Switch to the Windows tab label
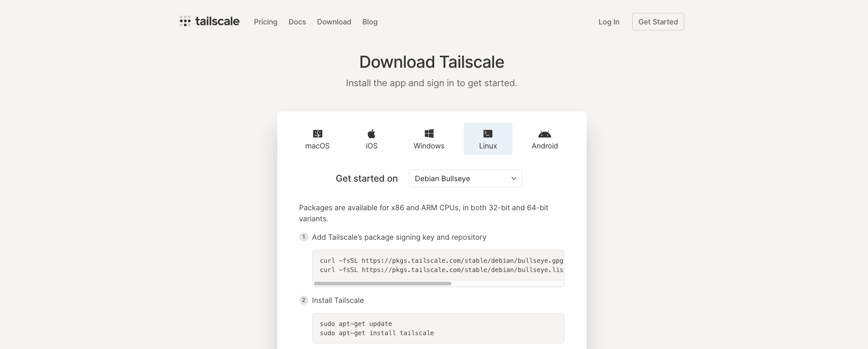 coord(429,146)
